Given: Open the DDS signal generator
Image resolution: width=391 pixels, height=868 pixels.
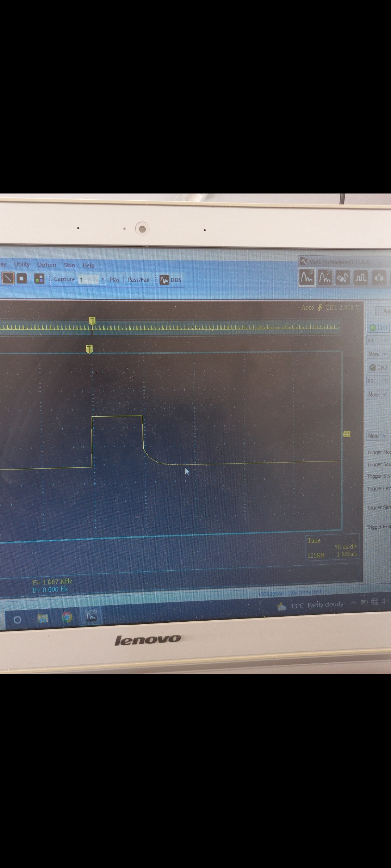Looking at the screenshot, I should pos(171,280).
